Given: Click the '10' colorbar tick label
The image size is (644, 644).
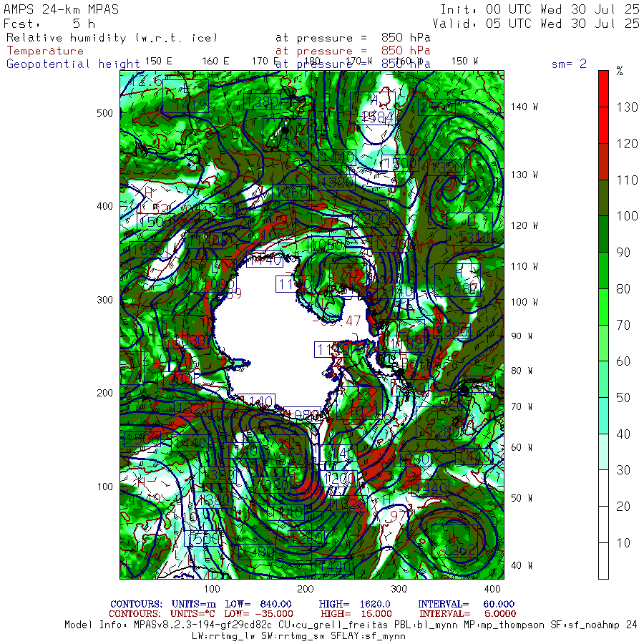Looking at the screenshot, I should (x=623, y=543).
